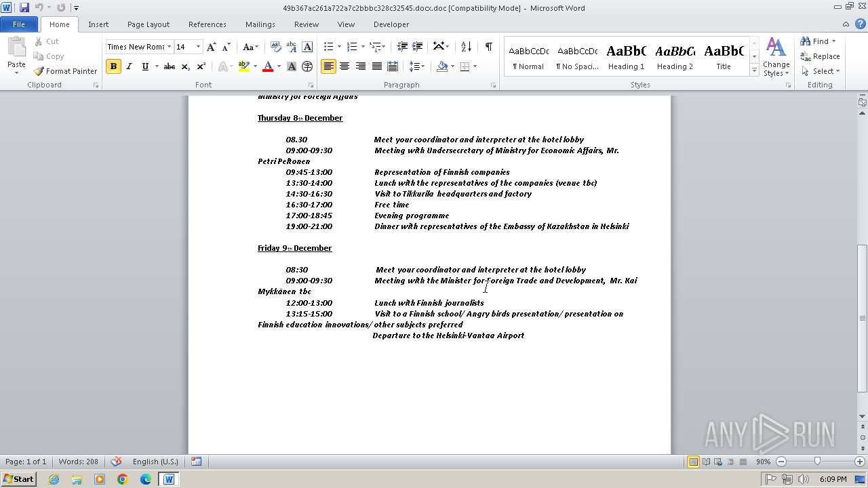868x488 pixels.
Task: Switch to the Mailings tab
Action: [x=260, y=24]
